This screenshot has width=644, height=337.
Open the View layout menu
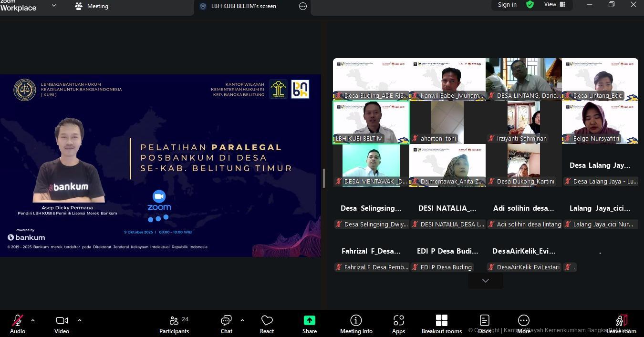point(554,5)
